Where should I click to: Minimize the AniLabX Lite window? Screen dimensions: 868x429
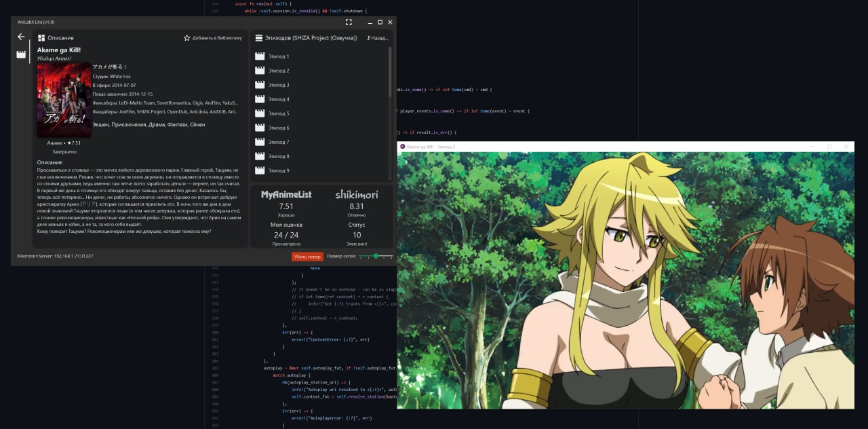coord(369,22)
